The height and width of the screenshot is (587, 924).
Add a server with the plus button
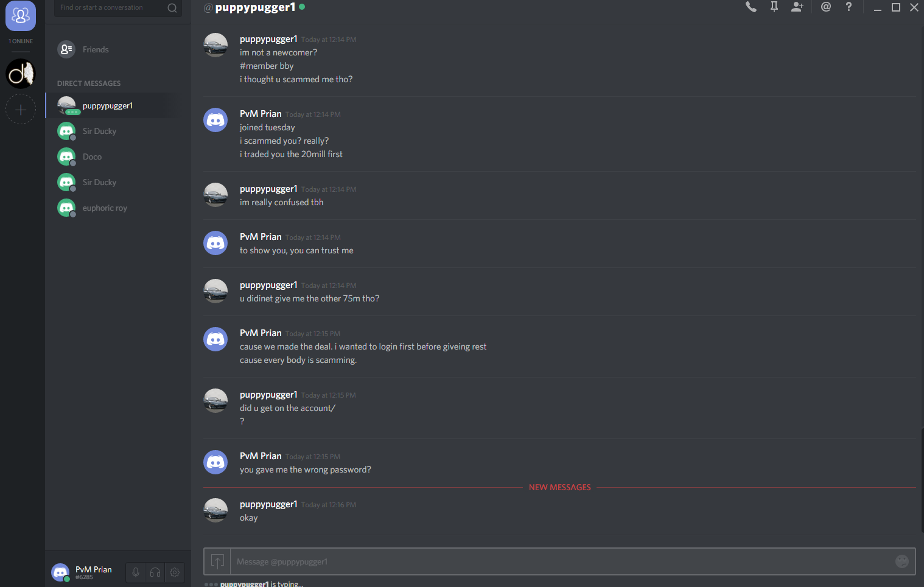(x=21, y=110)
